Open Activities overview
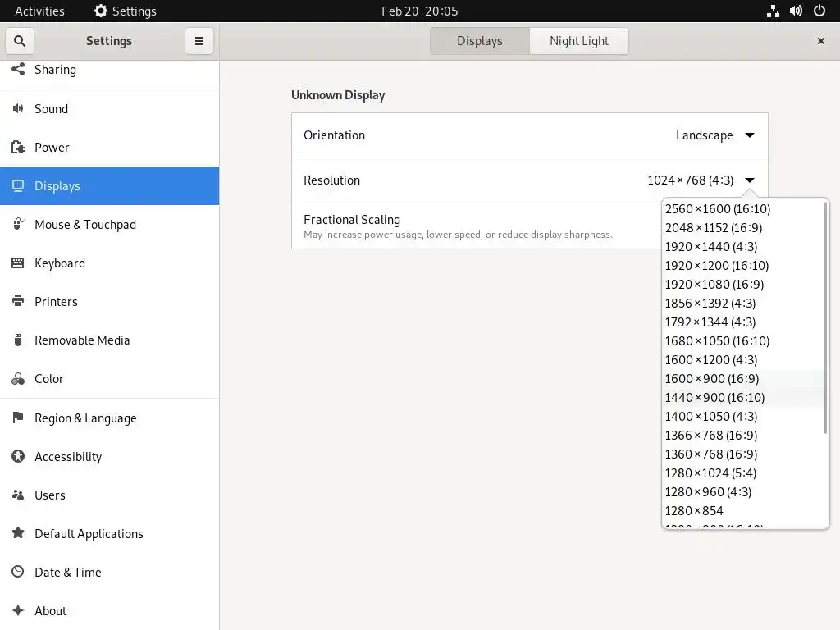 click(39, 11)
